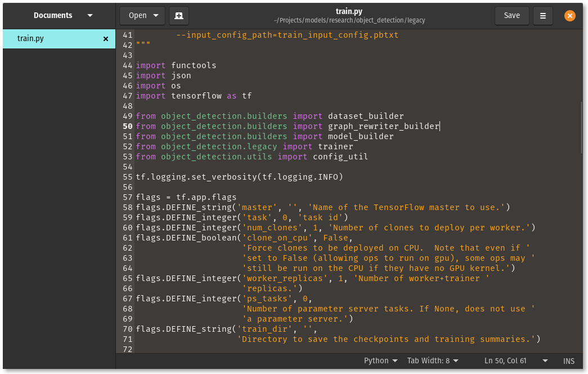This screenshot has width=588, height=374.
Task: Close the gedit window
Action: (569, 16)
